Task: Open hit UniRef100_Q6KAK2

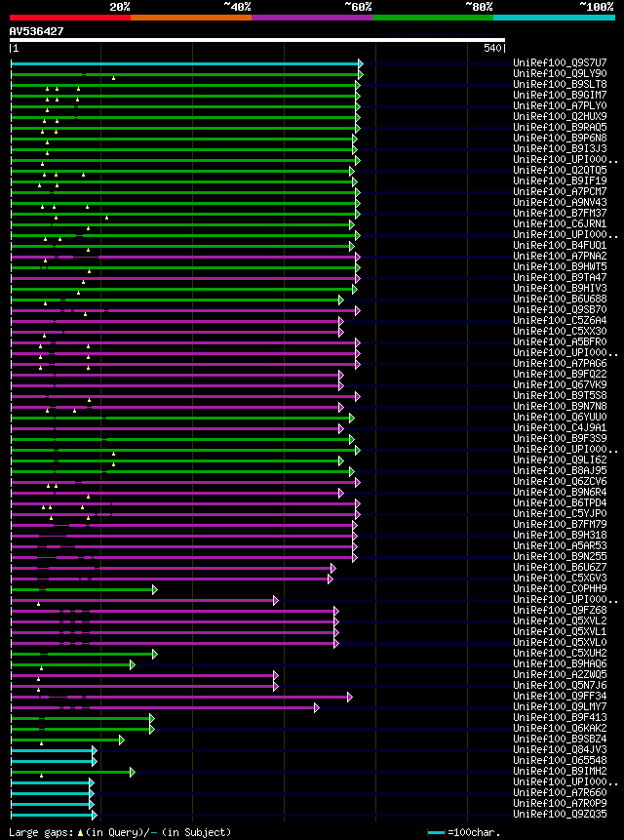Action: pyautogui.click(x=561, y=729)
